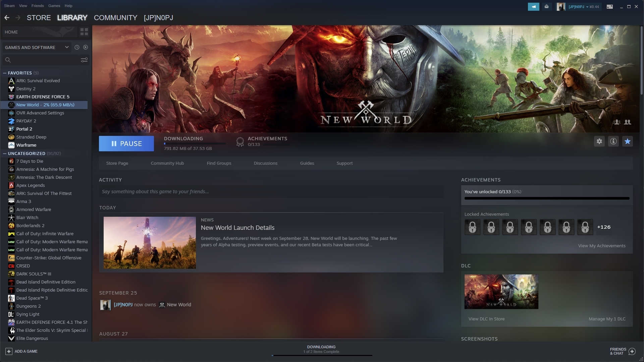Open the [JP]N0PJ profile tab

[x=158, y=18]
